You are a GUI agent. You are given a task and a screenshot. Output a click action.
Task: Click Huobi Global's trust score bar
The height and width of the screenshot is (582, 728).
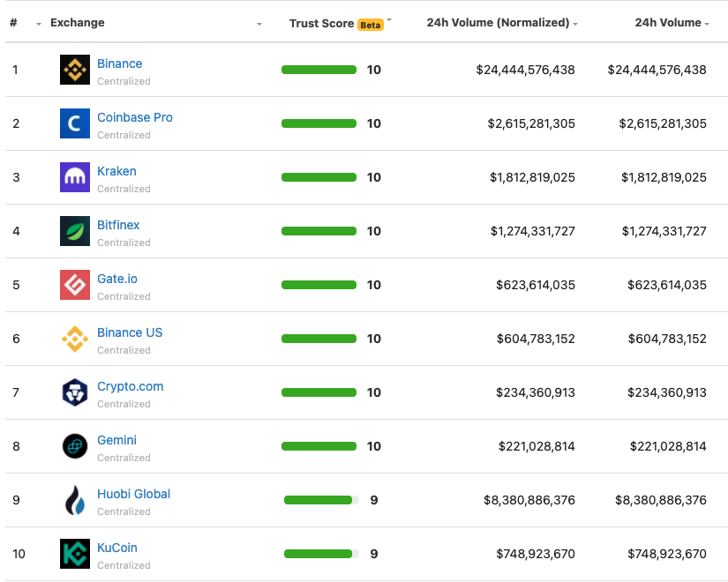321,500
